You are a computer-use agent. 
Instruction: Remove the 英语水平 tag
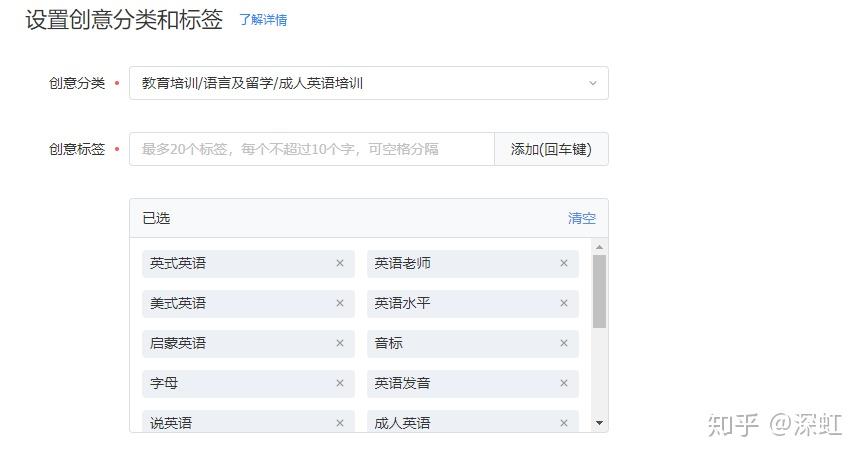pyautogui.click(x=564, y=303)
